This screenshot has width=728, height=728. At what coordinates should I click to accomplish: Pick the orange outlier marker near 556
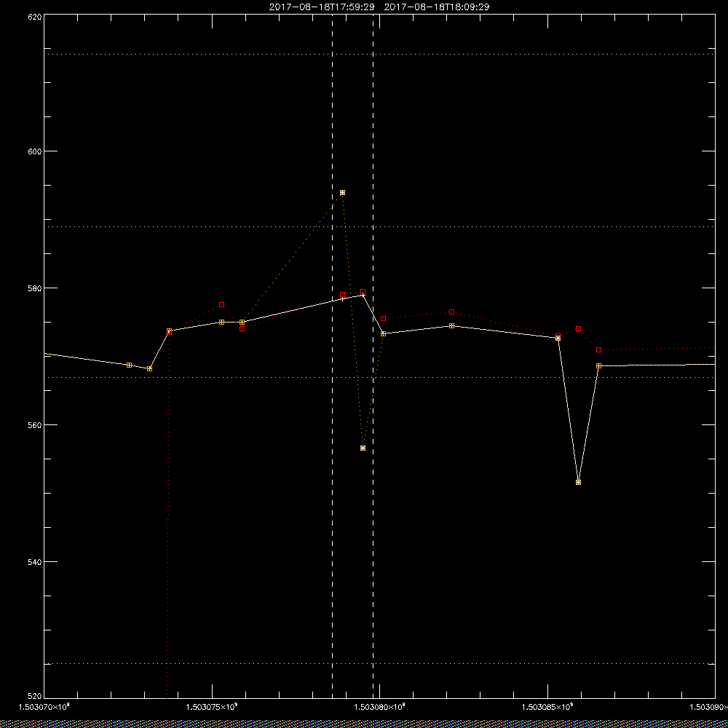[x=363, y=448]
